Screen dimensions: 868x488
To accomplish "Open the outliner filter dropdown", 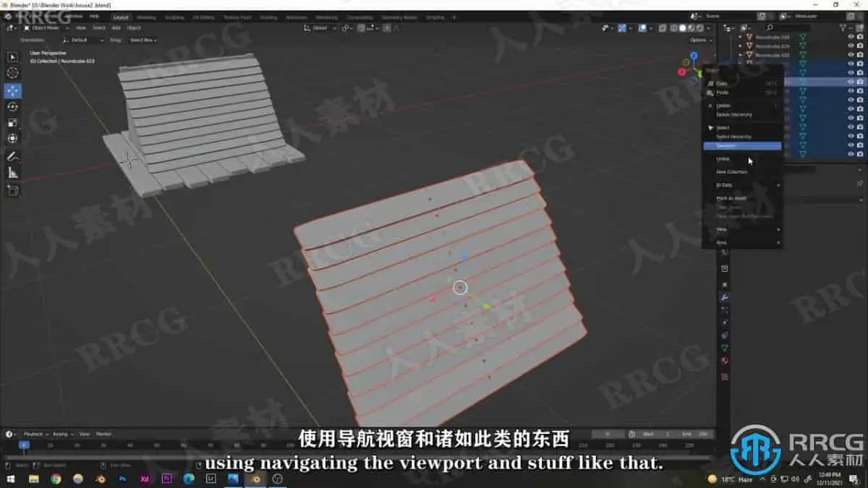I will tap(845, 27).
